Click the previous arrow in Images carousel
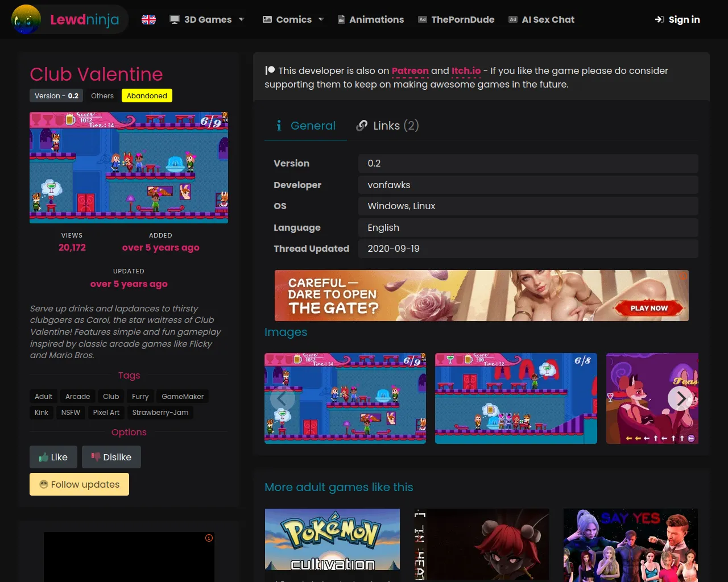Screen dimensions: 728x582 click(282, 399)
